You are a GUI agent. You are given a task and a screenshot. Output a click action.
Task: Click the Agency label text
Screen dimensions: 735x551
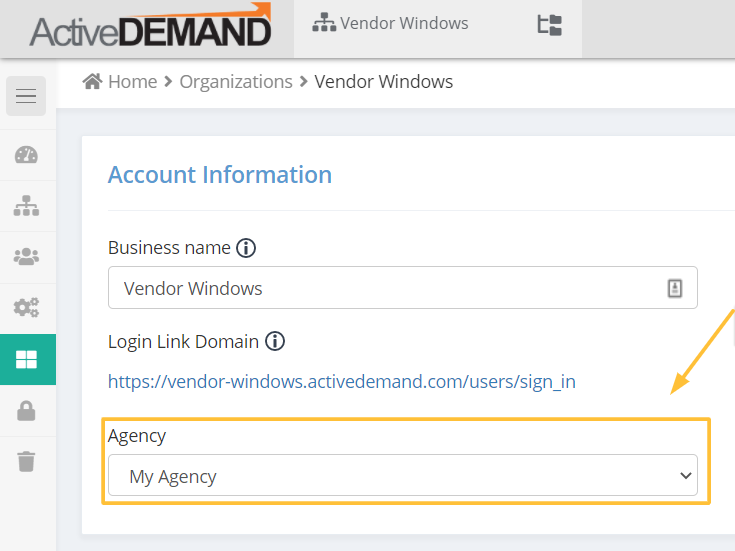[x=137, y=436]
